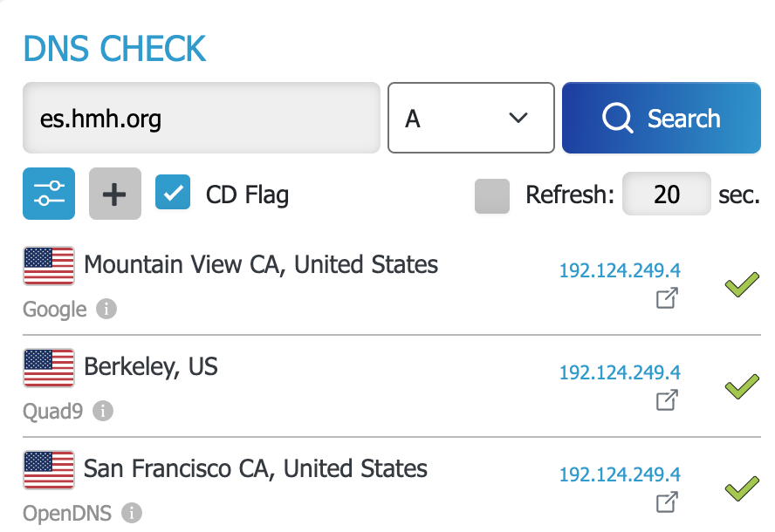Click the United States flag for Berkeley
Image resolution: width=775 pixels, height=532 pixels.
[x=49, y=367]
